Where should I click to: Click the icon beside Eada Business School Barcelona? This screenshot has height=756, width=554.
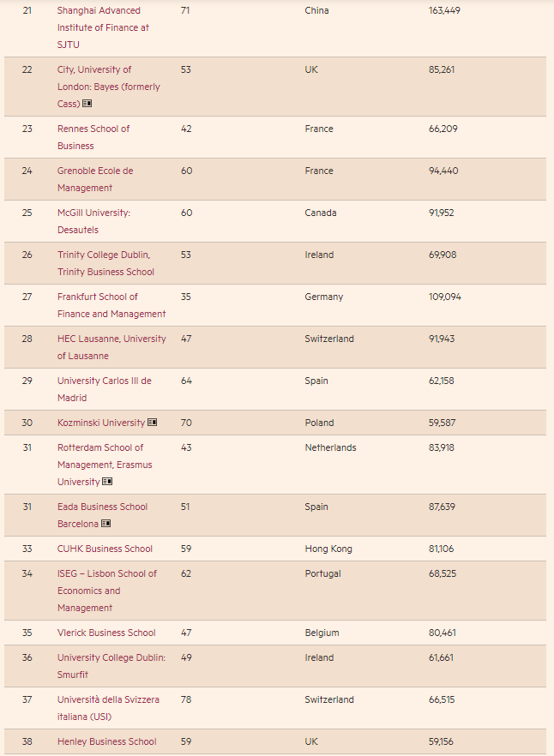click(x=106, y=524)
